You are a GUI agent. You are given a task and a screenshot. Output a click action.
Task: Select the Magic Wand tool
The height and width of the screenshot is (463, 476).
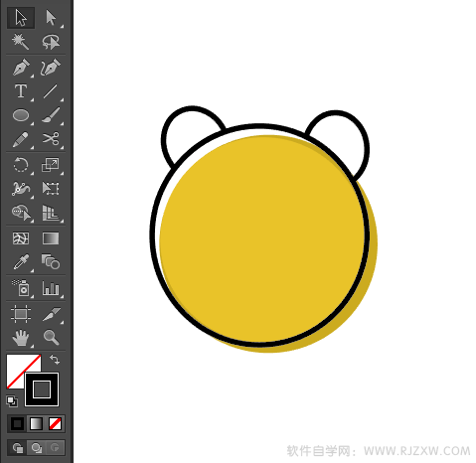click(x=21, y=42)
